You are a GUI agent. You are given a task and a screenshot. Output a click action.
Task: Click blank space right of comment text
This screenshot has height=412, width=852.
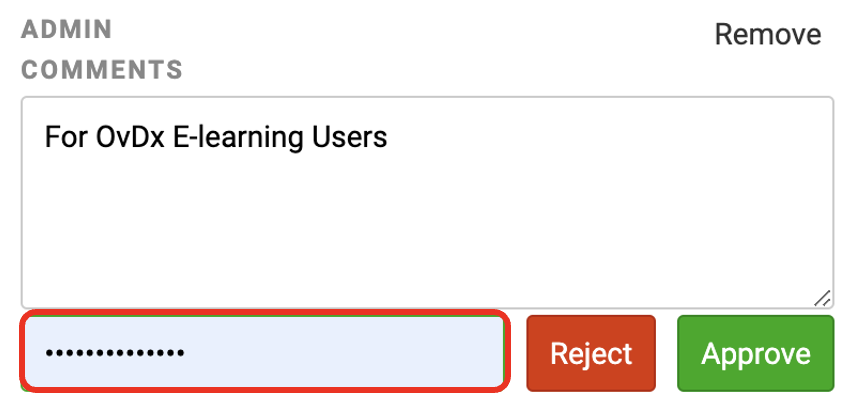pos(603,136)
